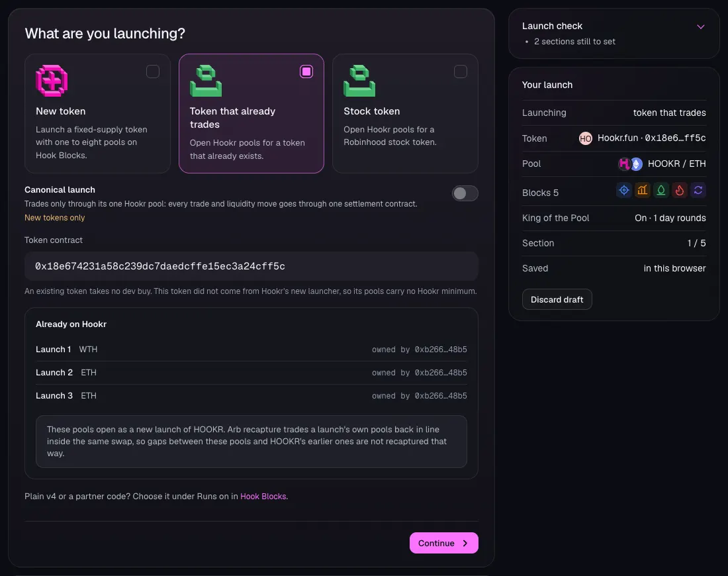Viewport: 728px width, 576px height.
Task: Click the HO token avatar badge
Action: (x=586, y=138)
